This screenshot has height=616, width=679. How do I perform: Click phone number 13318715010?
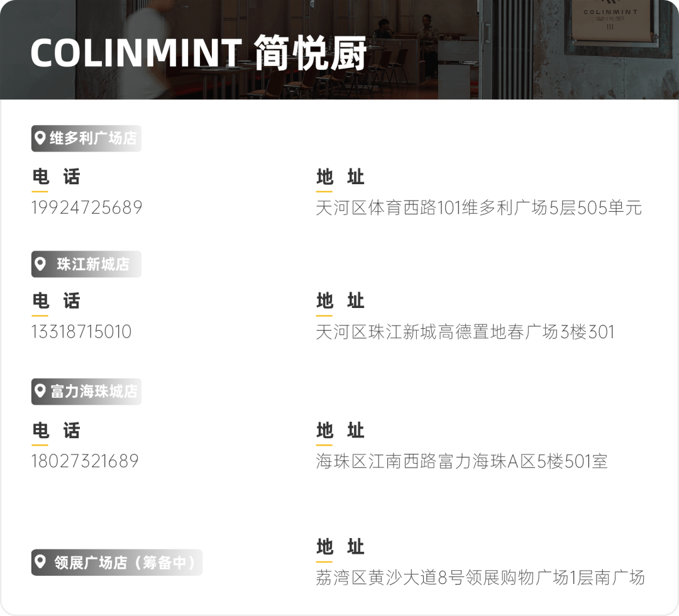tap(81, 332)
